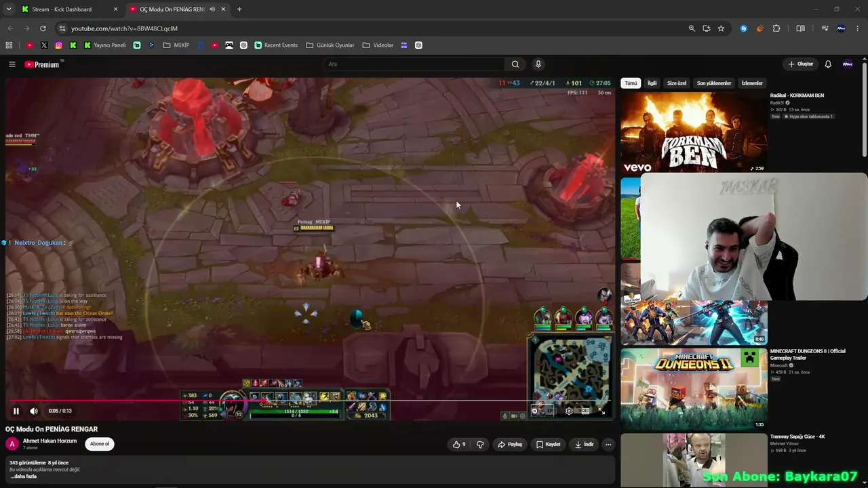This screenshot has width=868, height=488.
Task: Open the Instagram bookmark
Action: [59, 45]
